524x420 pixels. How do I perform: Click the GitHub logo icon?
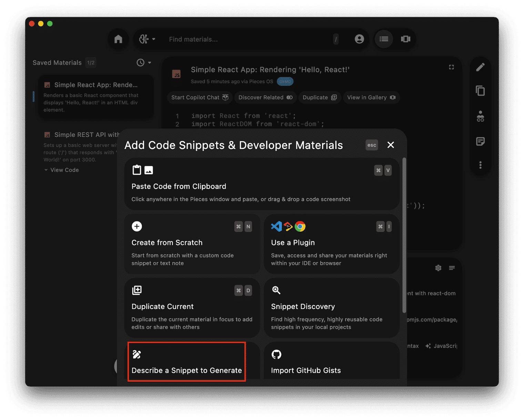pyautogui.click(x=276, y=354)
